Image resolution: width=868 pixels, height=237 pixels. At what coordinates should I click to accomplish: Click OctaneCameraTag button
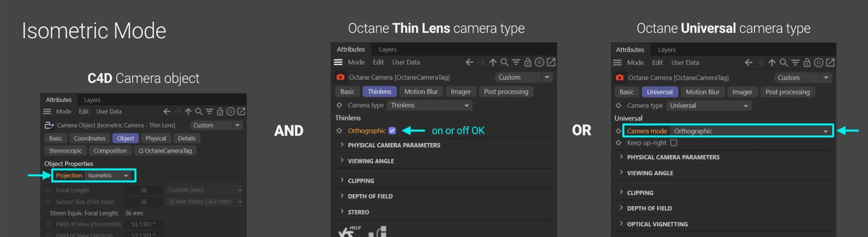[x=165, y=151]
